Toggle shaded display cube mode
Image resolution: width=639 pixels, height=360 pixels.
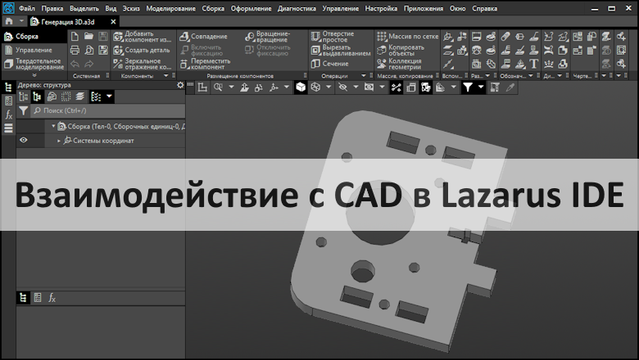[301, 87]
